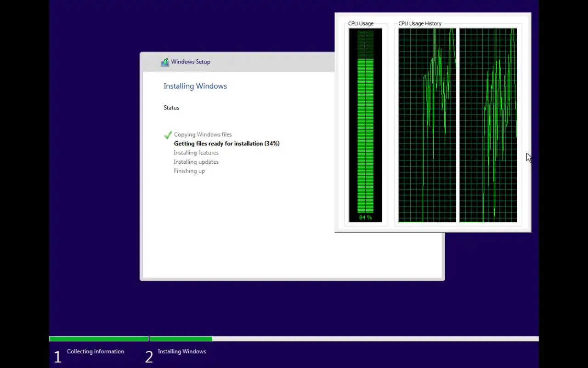Click the "Status" label

[171, 108]
